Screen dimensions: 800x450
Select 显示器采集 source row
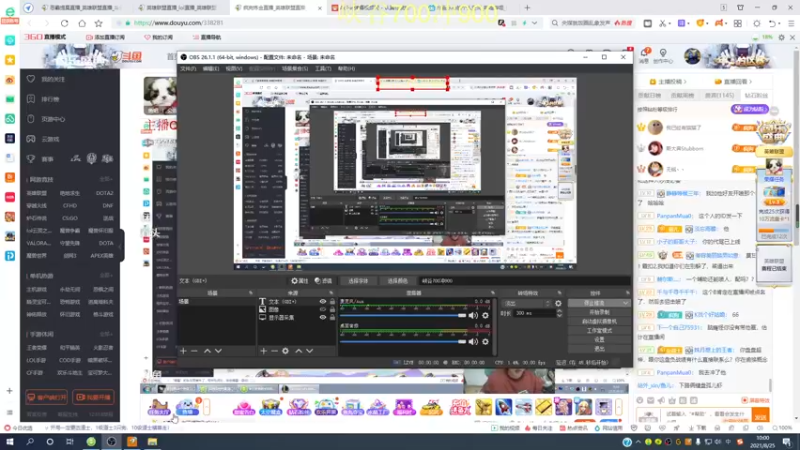(297, 317)
